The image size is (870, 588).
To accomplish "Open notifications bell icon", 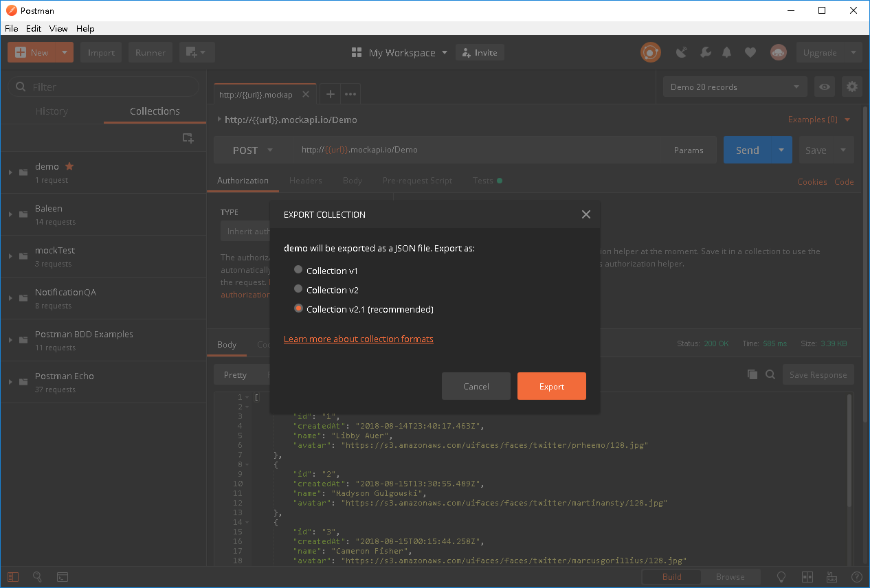I will pyautogui.click(x=727, y=52).
